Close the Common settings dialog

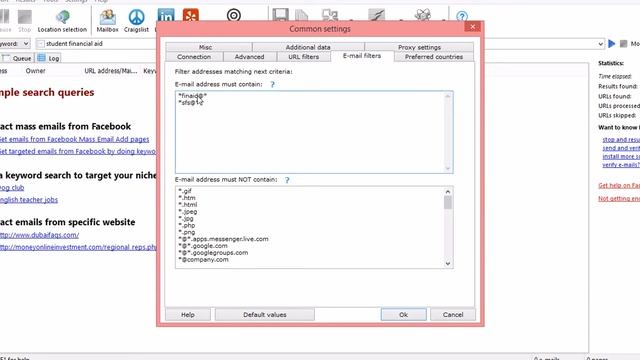[x=473, y=27]
